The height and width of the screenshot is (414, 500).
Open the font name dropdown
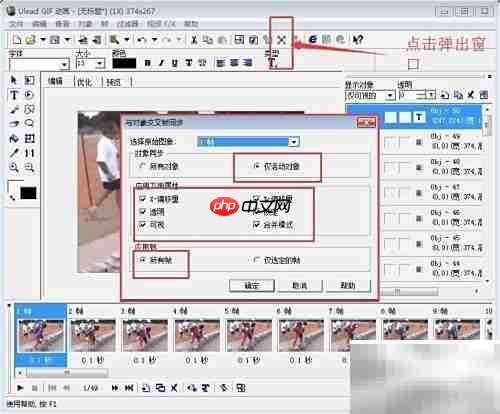(64, 64)
